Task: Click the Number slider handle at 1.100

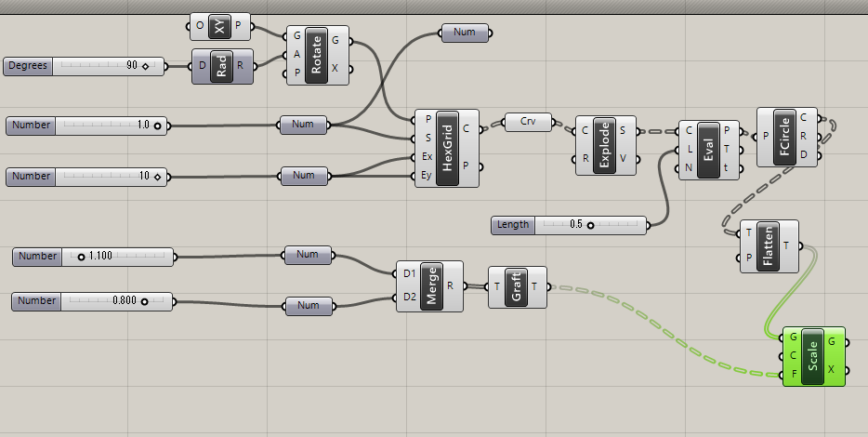Action: pos(81,257)
